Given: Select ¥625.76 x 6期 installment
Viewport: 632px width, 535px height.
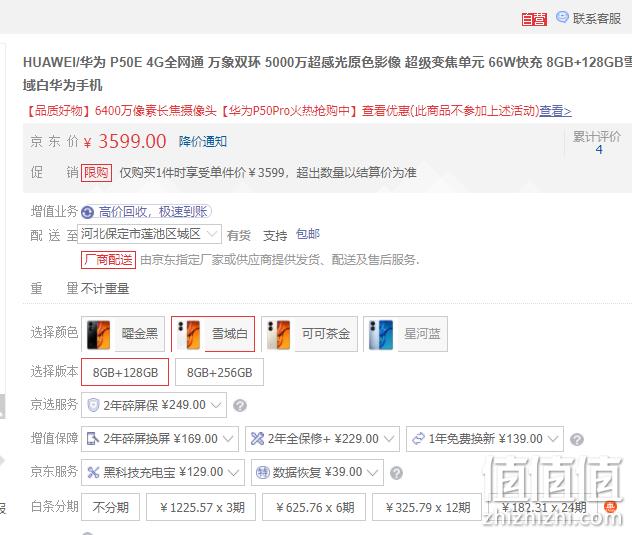Looking at the screenshot, I should [314, 507].
